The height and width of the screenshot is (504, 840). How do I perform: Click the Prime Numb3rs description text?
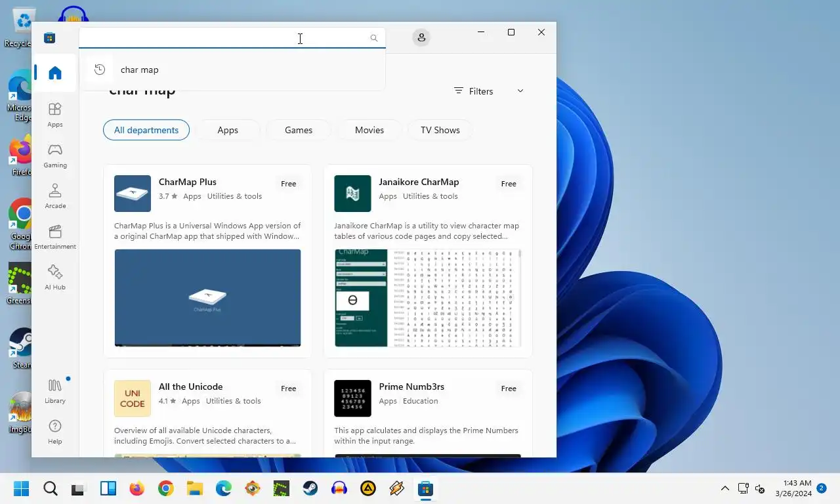pyautogui.click(x=426, y=436)
